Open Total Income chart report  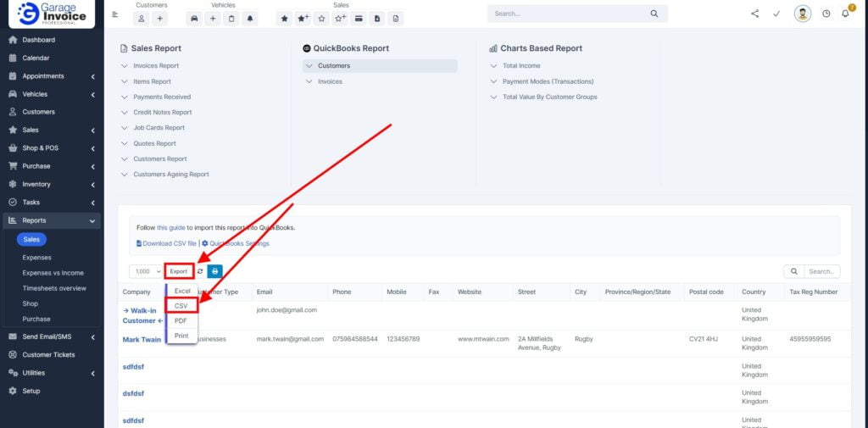[521, 66]
